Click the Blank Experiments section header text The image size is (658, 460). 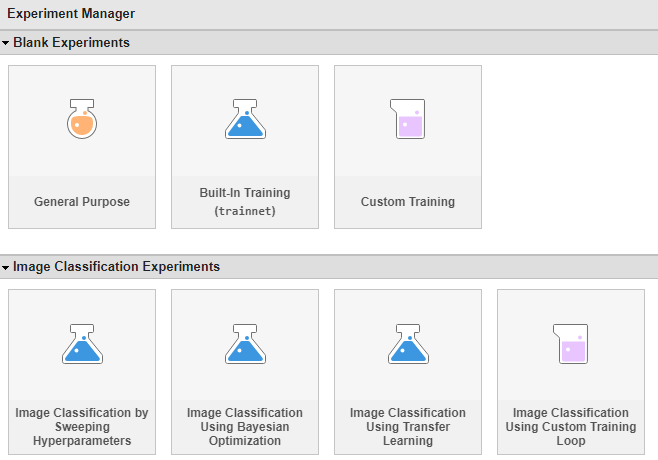click(71, 43)
